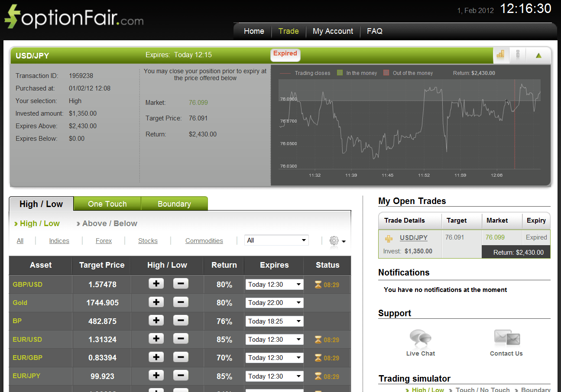Select High with the plus button for BP
Screen dimensions: 561x392
(156, 321)
